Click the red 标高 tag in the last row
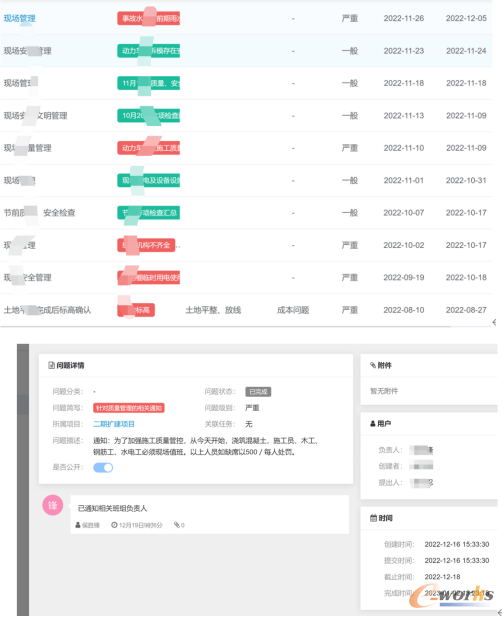 (136, 310)
